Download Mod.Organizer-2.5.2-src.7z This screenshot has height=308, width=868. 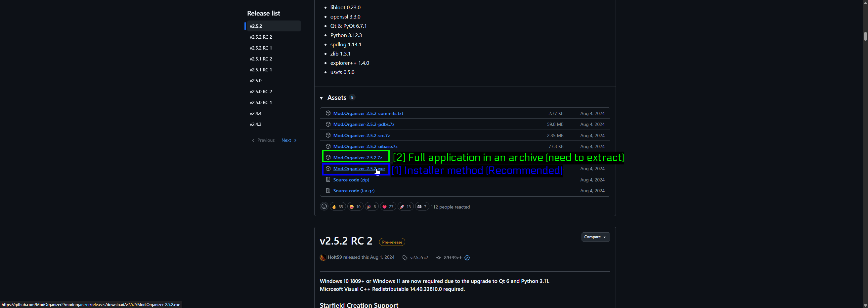click(x=361, y=135)
